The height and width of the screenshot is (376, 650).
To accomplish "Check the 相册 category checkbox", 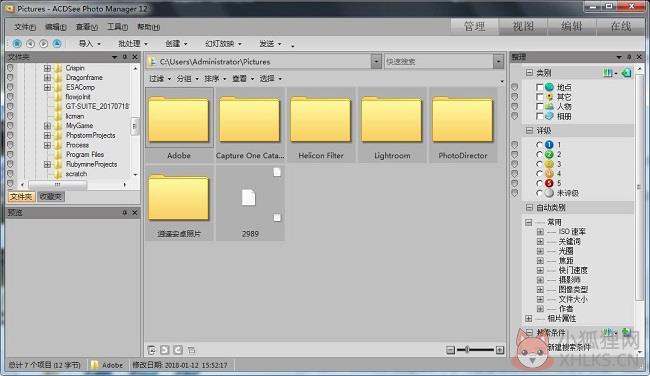I will pos(539,116).
